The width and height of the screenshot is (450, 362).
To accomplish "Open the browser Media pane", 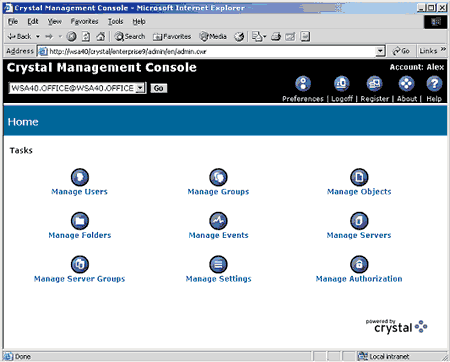I will 213,36.
